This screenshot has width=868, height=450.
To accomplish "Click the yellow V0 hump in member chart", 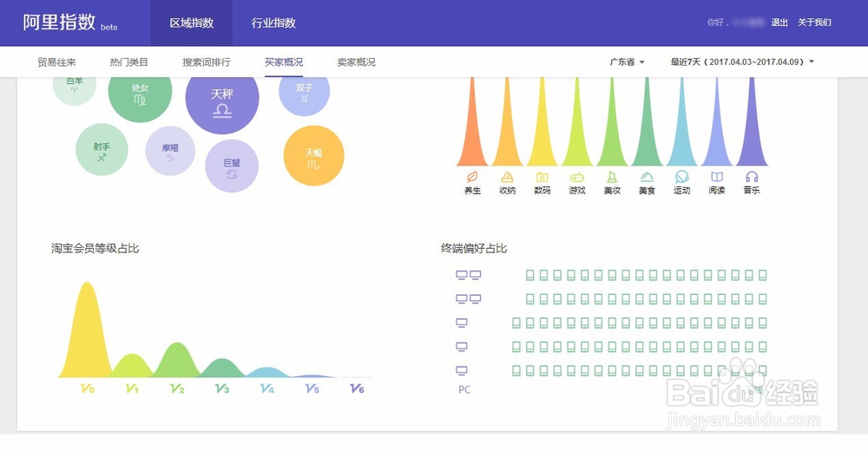I will coord(87,337).
